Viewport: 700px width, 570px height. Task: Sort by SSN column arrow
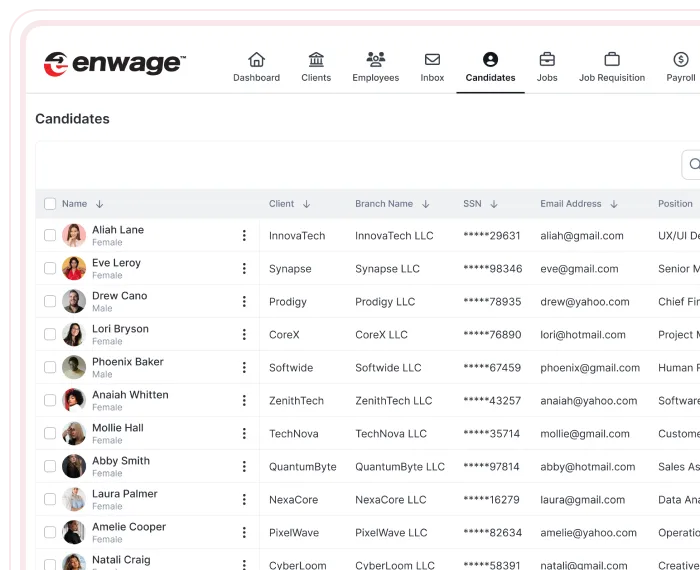click(494, 204)
